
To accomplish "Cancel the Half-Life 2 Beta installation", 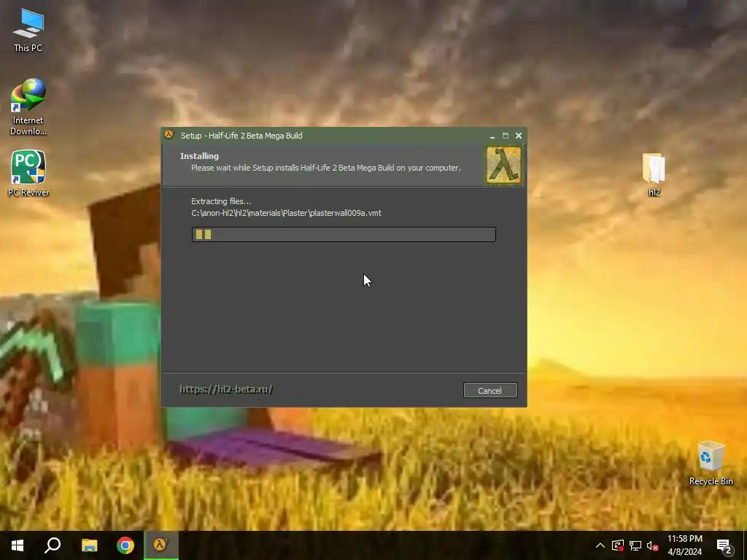I will pyautogui.click(x=490, y=391).
